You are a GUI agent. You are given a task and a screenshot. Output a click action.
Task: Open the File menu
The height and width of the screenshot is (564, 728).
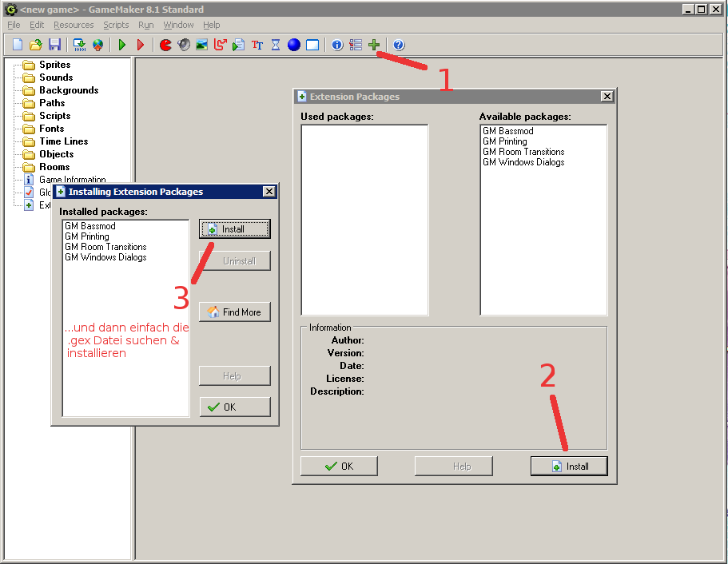click(x=14, y=25)
